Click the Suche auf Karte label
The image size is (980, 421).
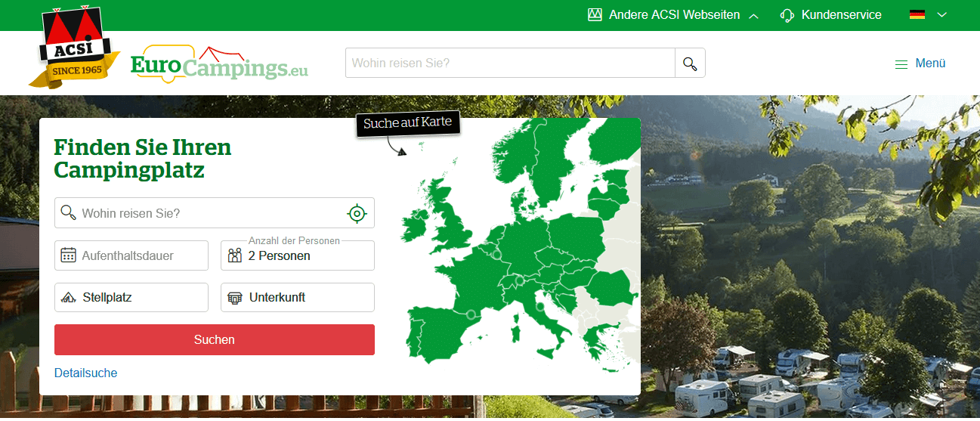408,124
